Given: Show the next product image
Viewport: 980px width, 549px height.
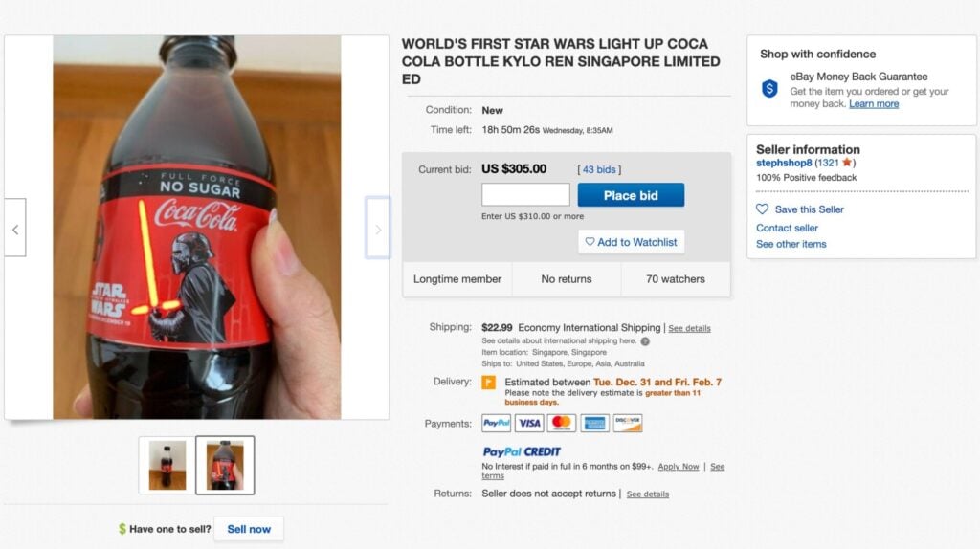Looking at the screenshot, I should pos(378,228).
